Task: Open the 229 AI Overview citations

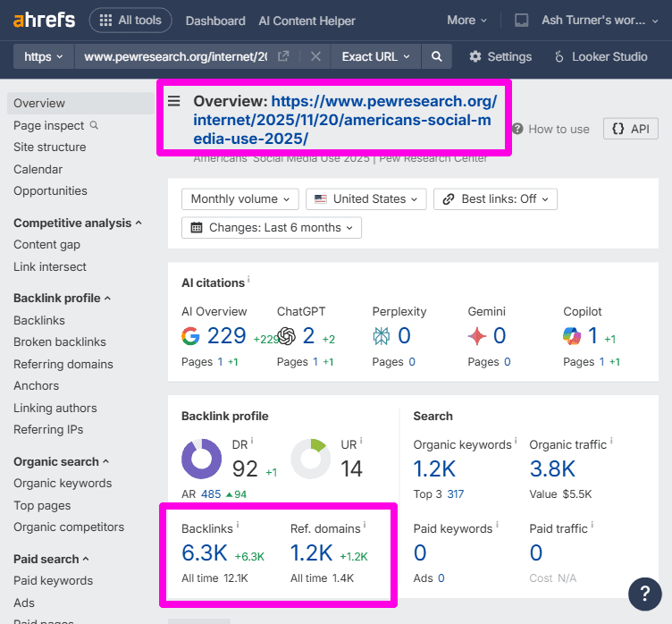Action: (226, 335)
